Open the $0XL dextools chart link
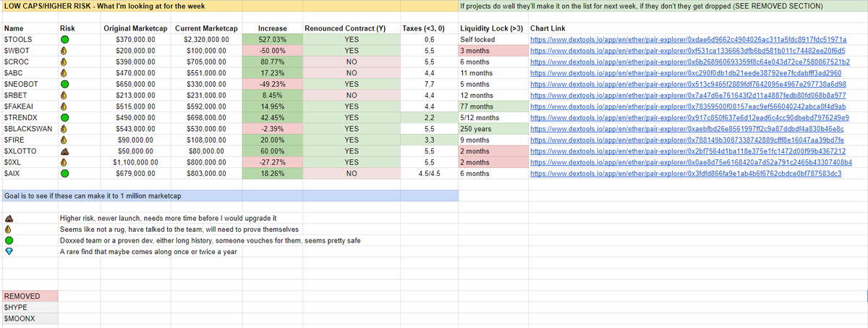Image resolution: width=868 pixels, height=328 pixels. (691, 162)
